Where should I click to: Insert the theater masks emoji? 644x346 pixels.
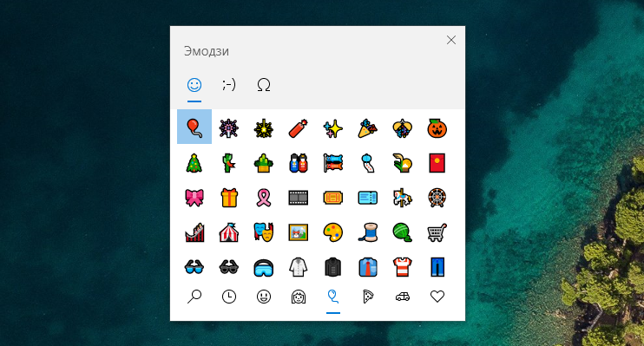coord(264,232)
